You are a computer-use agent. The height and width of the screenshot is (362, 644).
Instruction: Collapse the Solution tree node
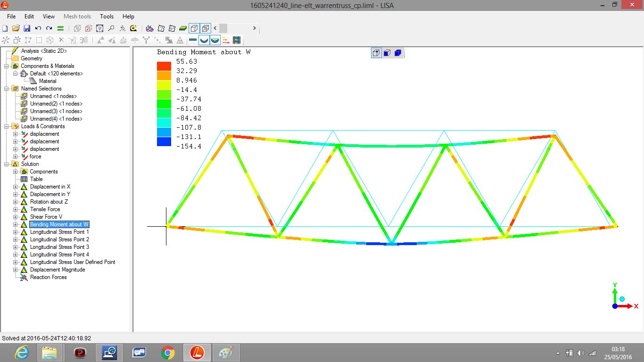[x=6, y=164]
